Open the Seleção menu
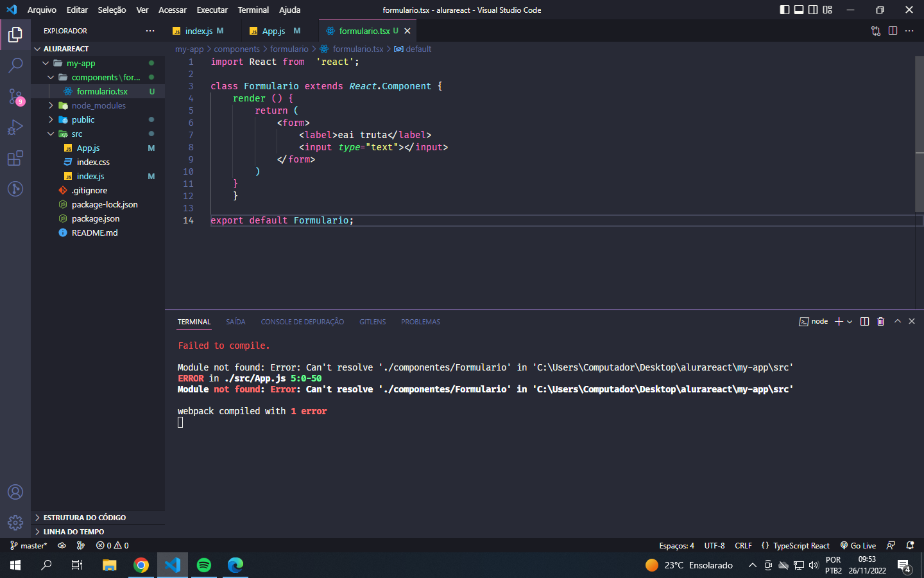Viewport: 924px width, 578px height. [x=112, y=10]
